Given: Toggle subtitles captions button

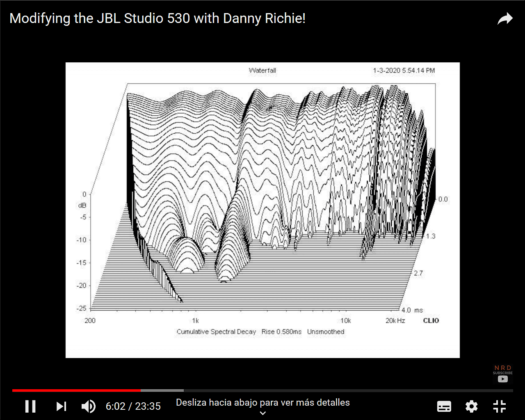Looking at the screenshot, I should (444, 406).
